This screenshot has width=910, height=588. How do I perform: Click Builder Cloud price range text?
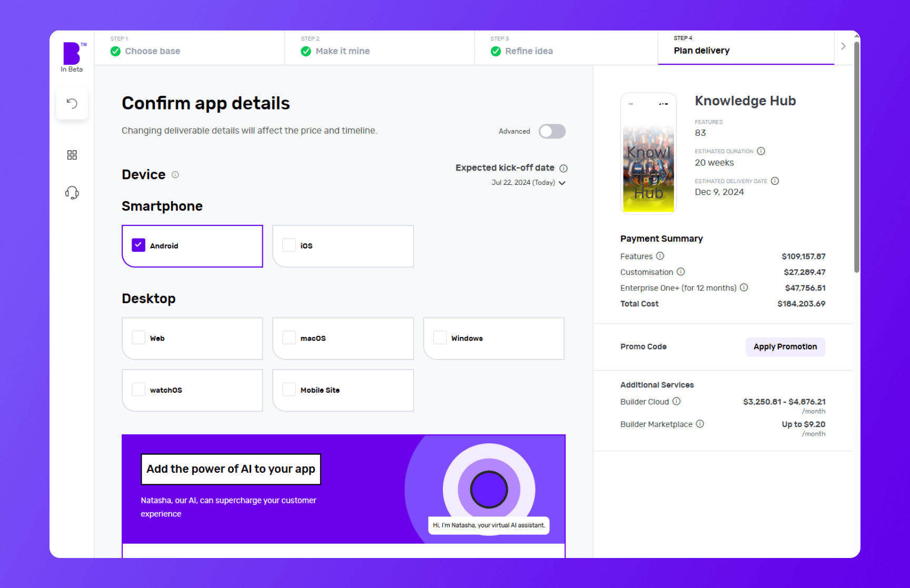(x=784, y=402)
